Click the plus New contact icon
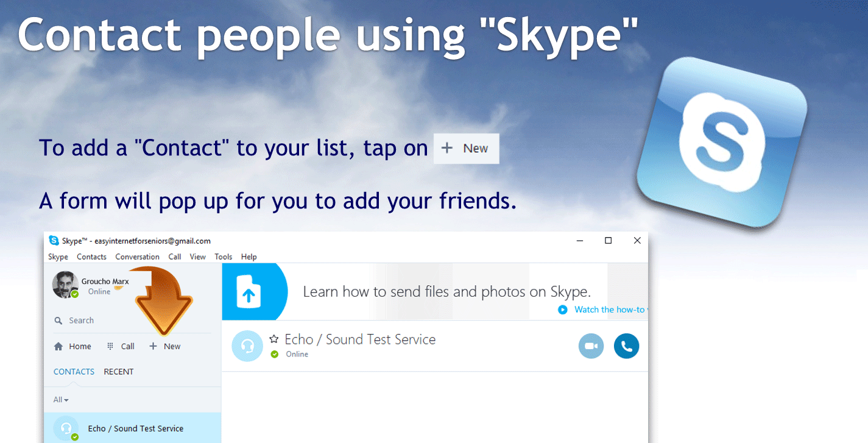Image resolution: width=868 pixels, height=443 pixels. (153, 346)
